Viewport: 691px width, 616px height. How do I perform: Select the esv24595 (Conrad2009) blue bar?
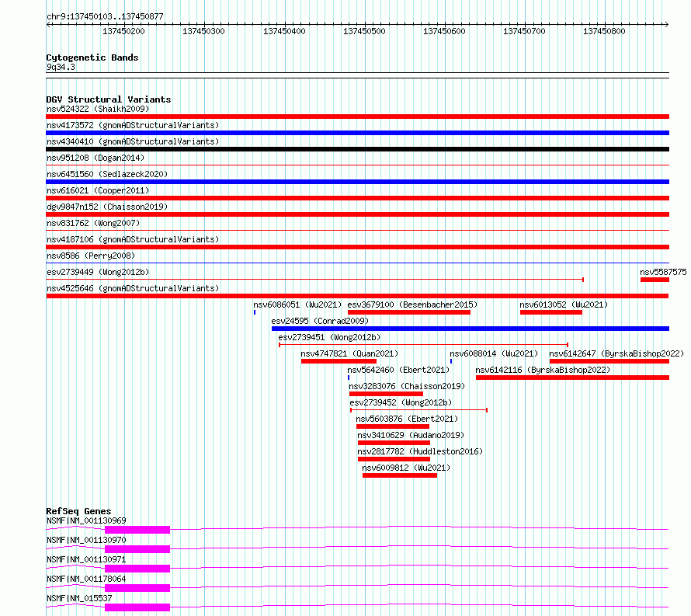coord(471,329)
